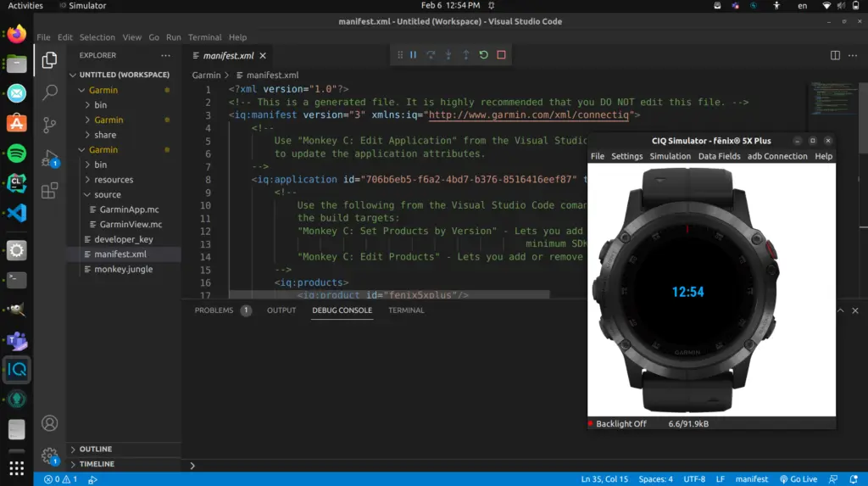Change indentation via Spaces: 4
Viewport: 868px width, 486px height.
coord(655,479)
